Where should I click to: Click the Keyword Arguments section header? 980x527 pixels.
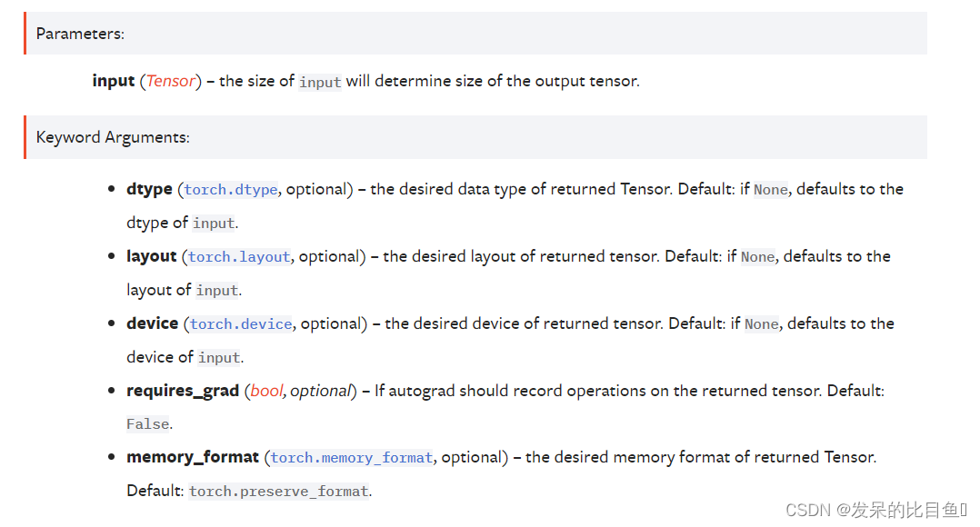tap(113, 137)
